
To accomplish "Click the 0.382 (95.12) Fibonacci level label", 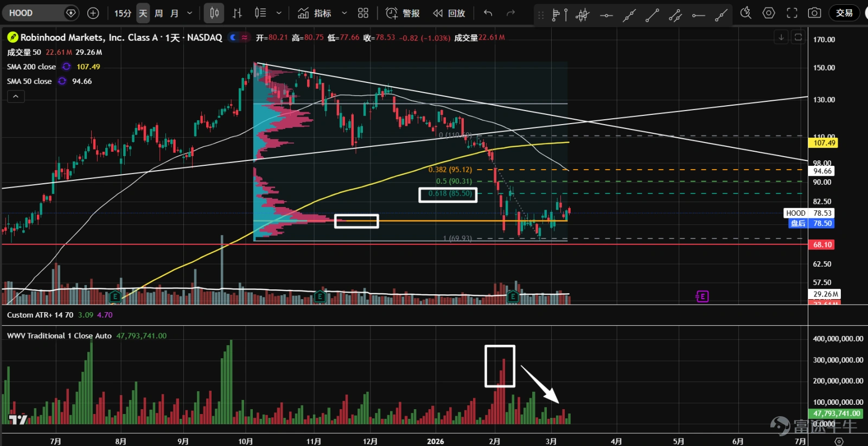I will click(450, 170).
